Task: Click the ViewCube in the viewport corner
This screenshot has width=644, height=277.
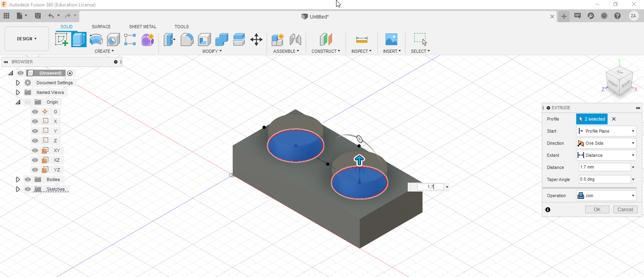Action: pos(619,81)
